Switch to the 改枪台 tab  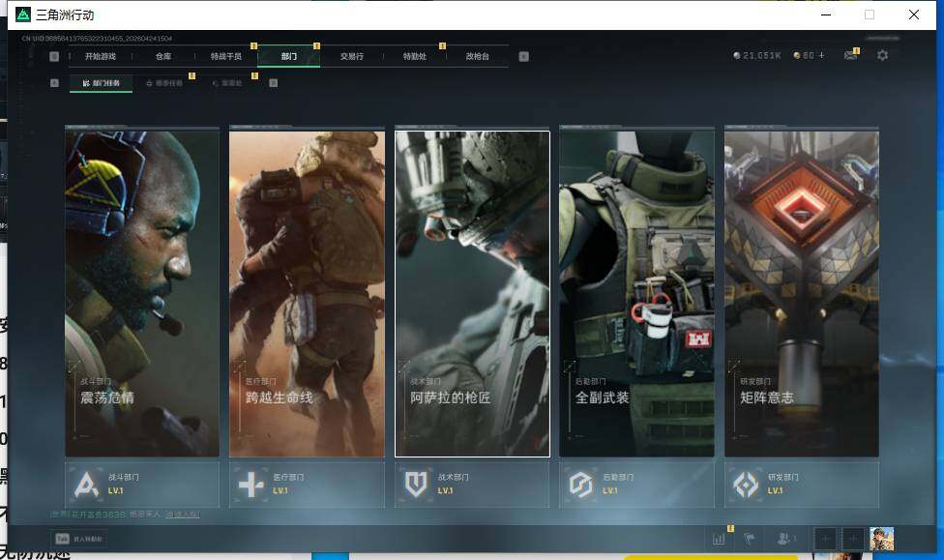click(x=478, y=56)
